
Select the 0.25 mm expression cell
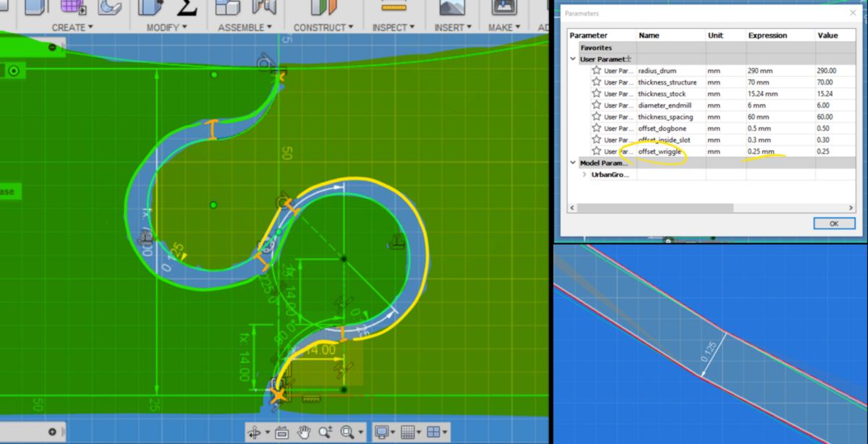[x=780, y=151]
